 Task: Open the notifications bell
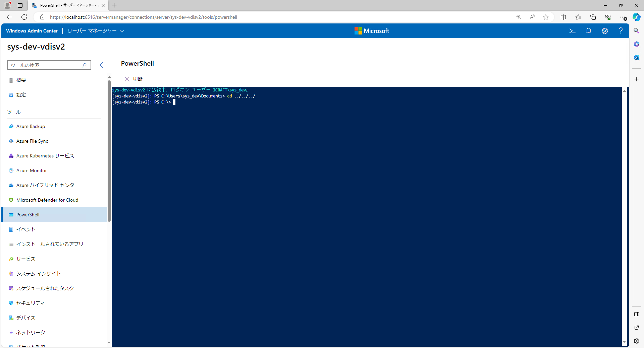click(588, 31)
